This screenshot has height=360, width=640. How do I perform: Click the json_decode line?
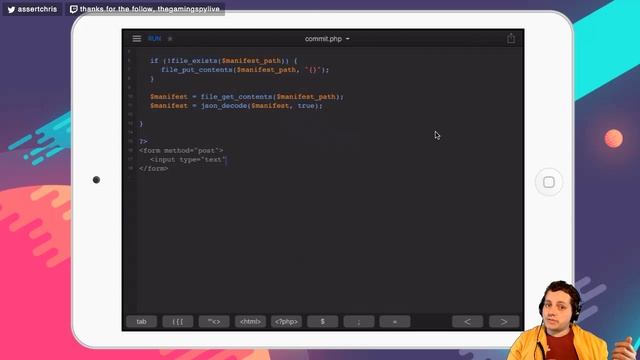click(x=236, y=106)
